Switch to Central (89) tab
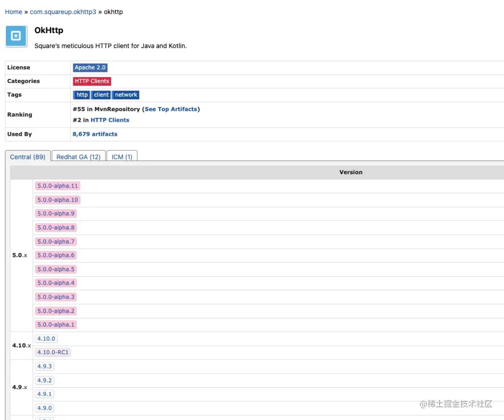The image size is (504, 420). pos(28,156)
